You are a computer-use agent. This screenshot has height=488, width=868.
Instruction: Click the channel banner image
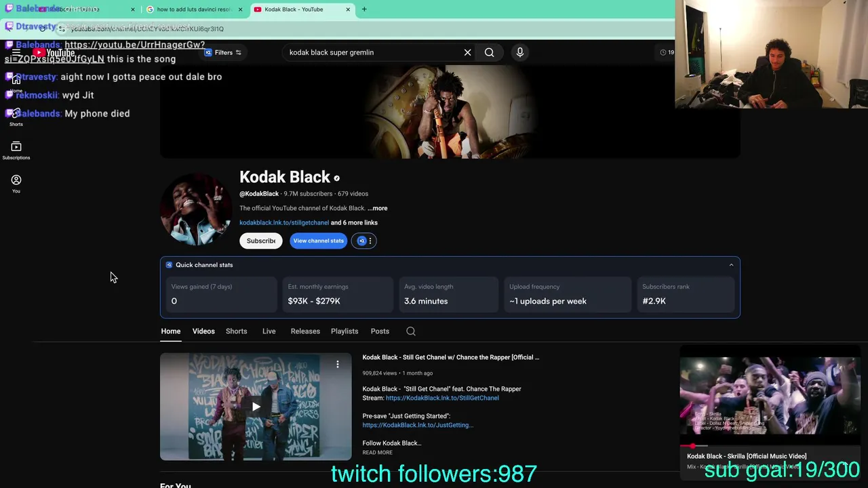click(450, 112)
